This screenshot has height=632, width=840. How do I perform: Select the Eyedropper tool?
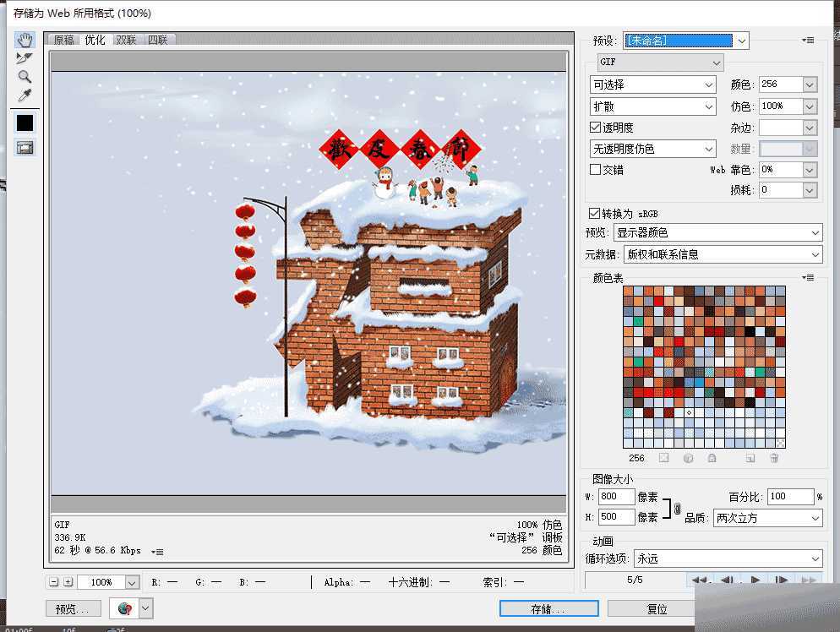[x=25, y=95]
